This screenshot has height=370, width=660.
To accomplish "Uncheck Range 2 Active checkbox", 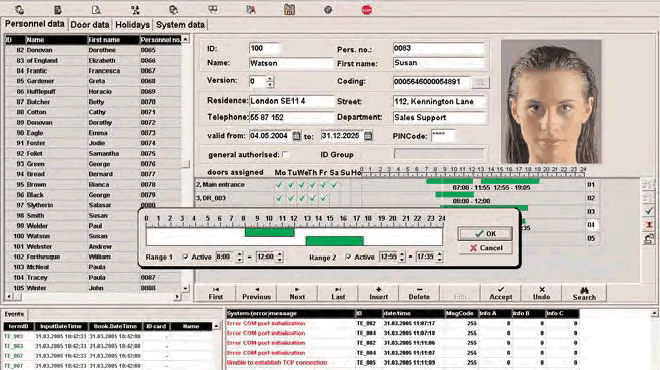I will [348, 257].
